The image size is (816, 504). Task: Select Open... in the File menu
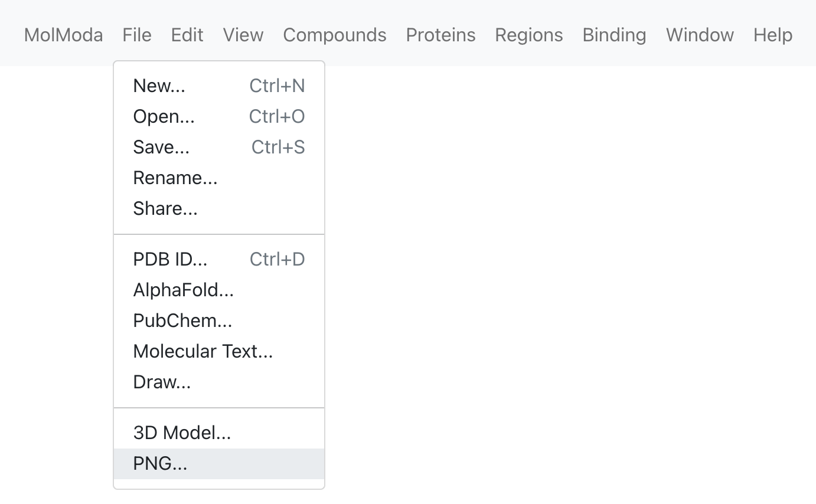pyautogui.click(x=219, y=117)
